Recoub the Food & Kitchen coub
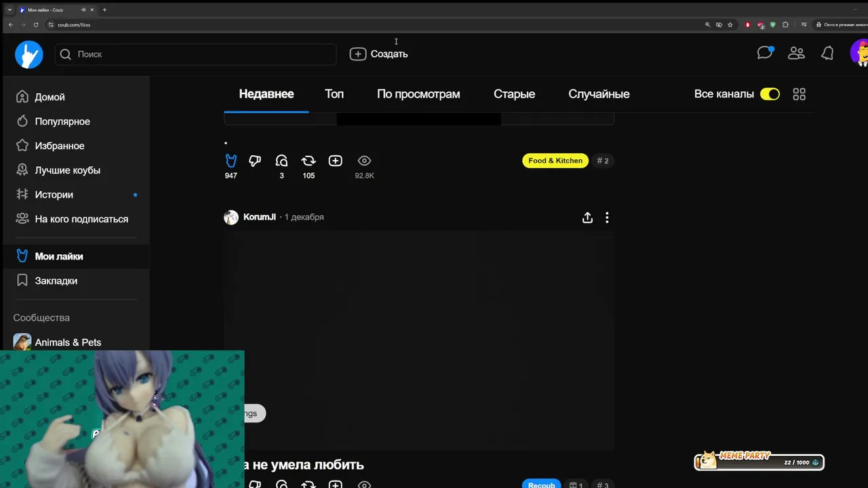Screen dimensions: 868x488 coord(309,161)
